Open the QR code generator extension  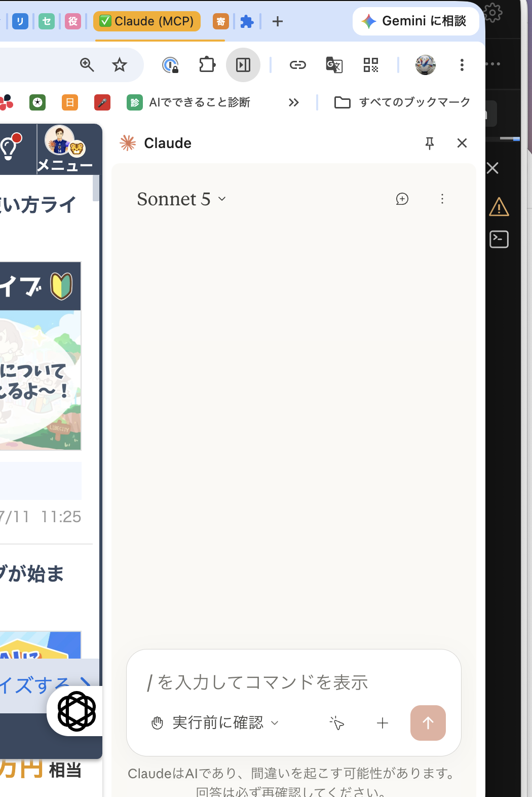click(371, 65)
